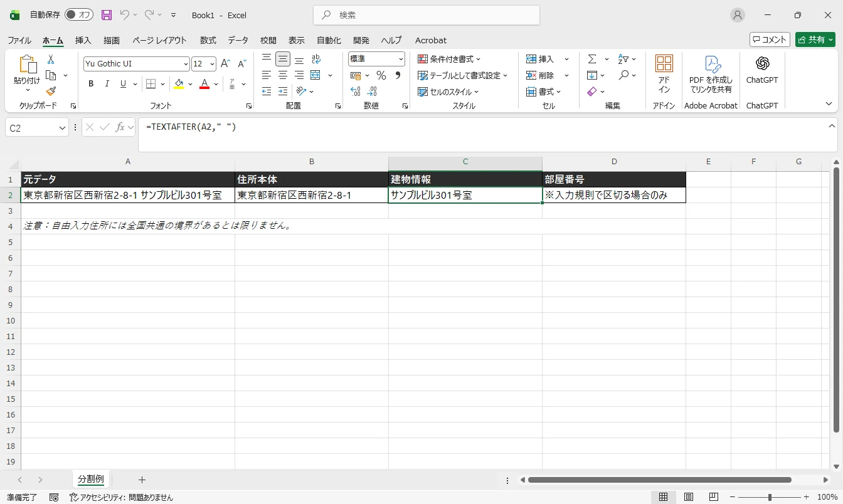
Task: Click the Increase Decimal icon
Action: click(356, 92)
